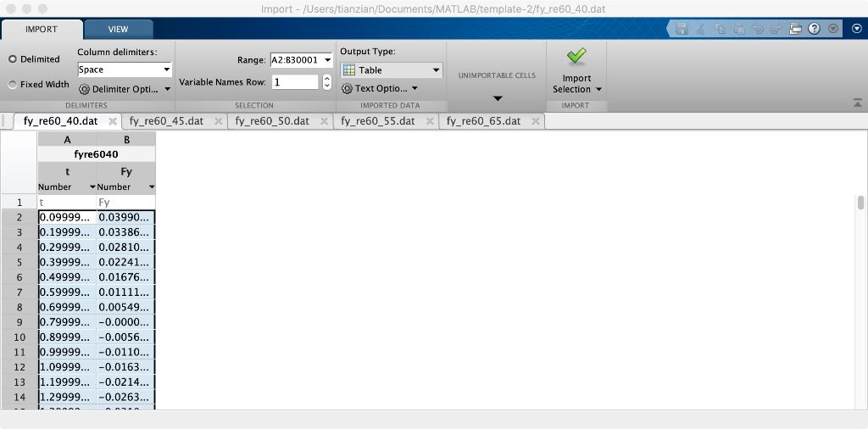This screenshot has height=429, width=868.
Task: Expand the Unimportable Cells dropdown arrow
Action: pos(497,98)
